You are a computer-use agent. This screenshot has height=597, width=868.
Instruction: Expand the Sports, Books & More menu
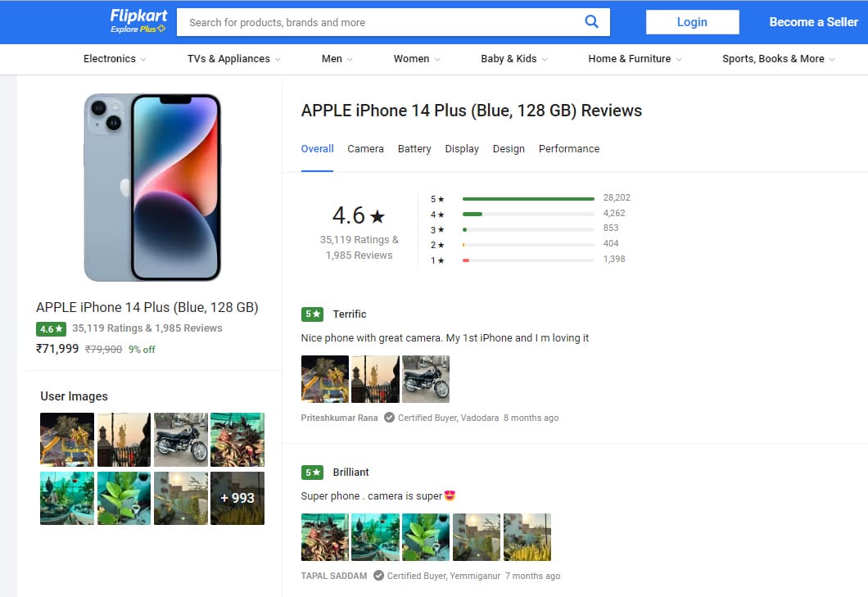pyautogui.click(x=778, y=59)
